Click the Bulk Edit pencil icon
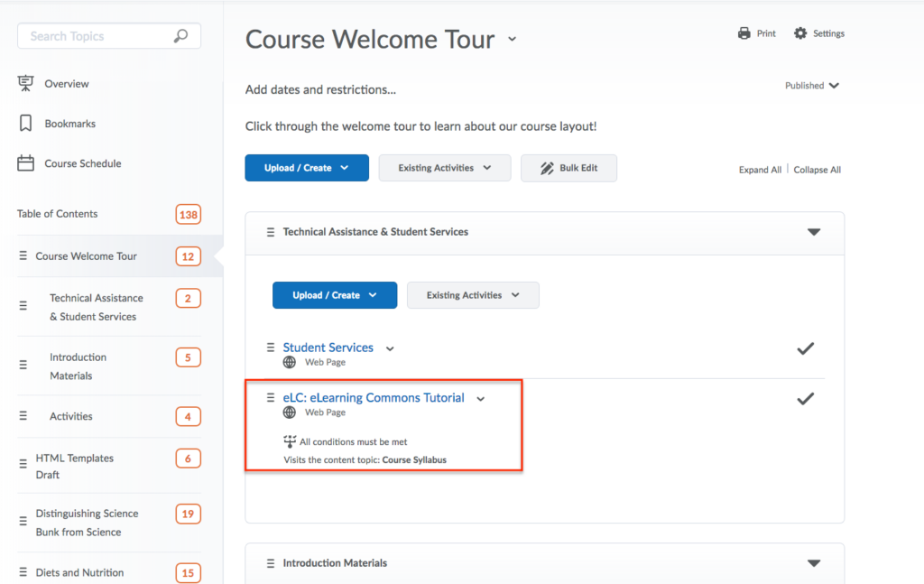The width and height of the screenshot is (924, 584). click(547, 168)
